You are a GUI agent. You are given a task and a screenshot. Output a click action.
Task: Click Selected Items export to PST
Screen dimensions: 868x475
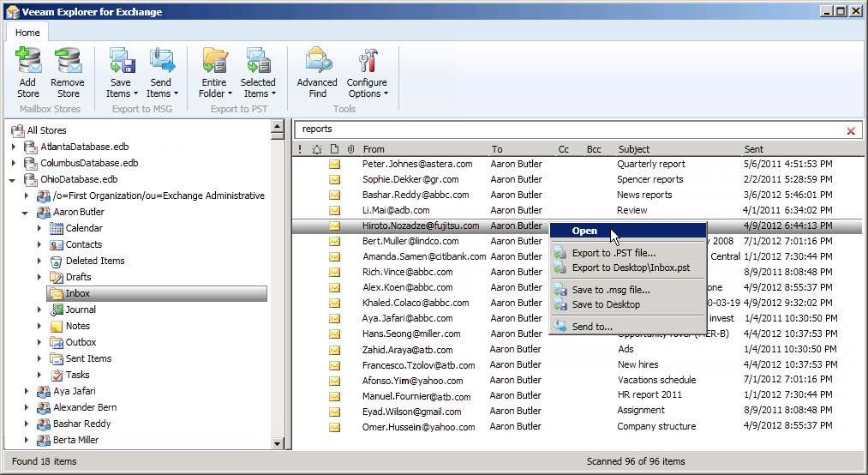258,73
